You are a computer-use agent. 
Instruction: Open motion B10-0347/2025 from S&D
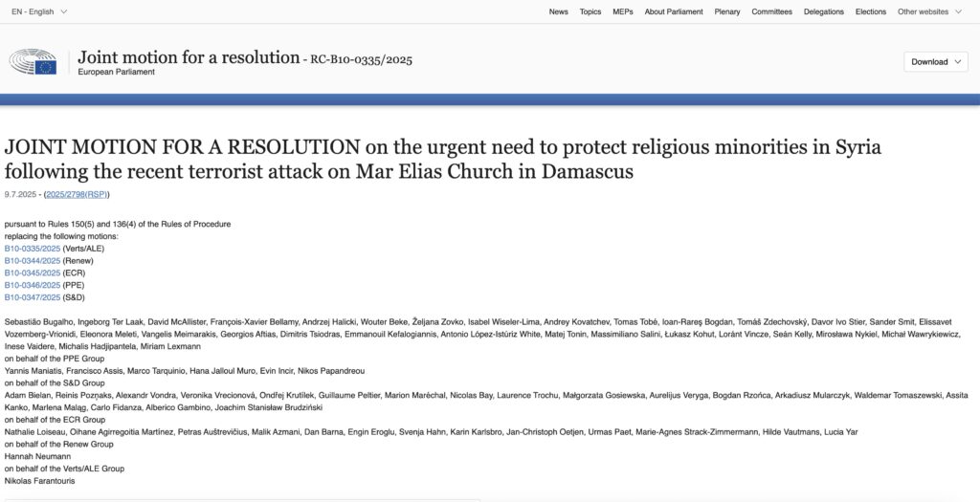[32, 297]
